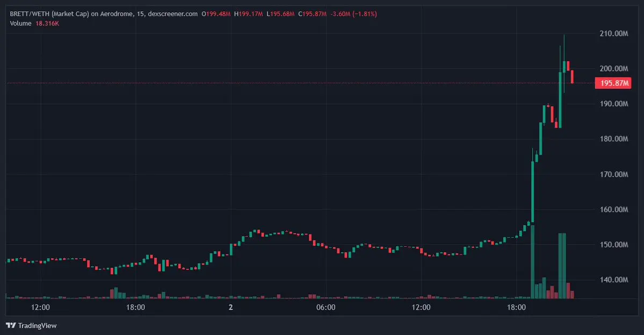Click the 200.00M price axis label
644x335 pixels.
(613, 69)
